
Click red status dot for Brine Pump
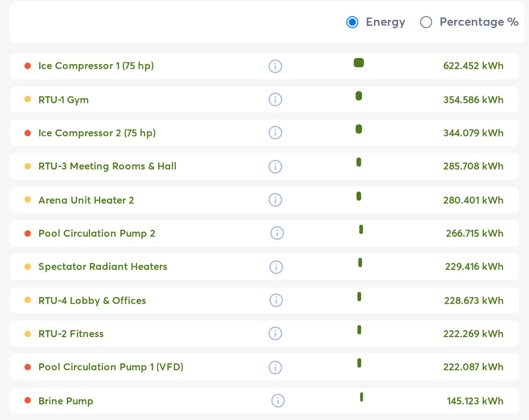(28, 400)
